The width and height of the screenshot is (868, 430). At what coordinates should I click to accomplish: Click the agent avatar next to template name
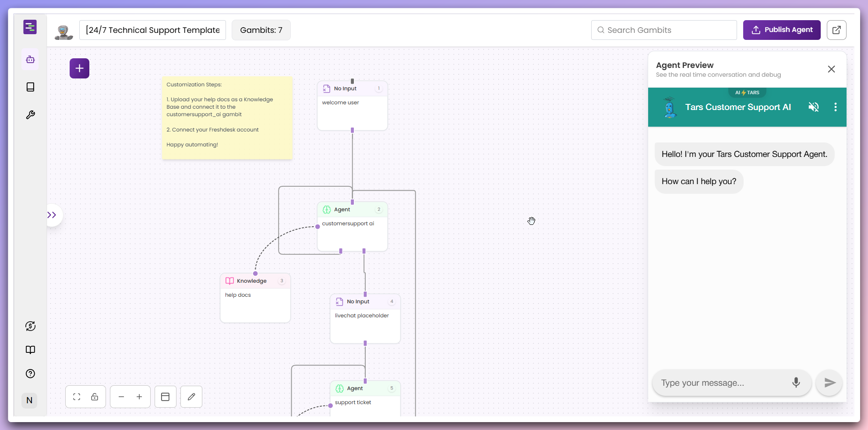coord(64,32)
